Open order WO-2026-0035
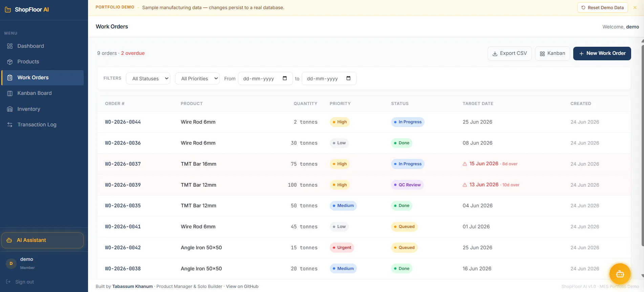 pyautogui.click(x=123, y=206)
